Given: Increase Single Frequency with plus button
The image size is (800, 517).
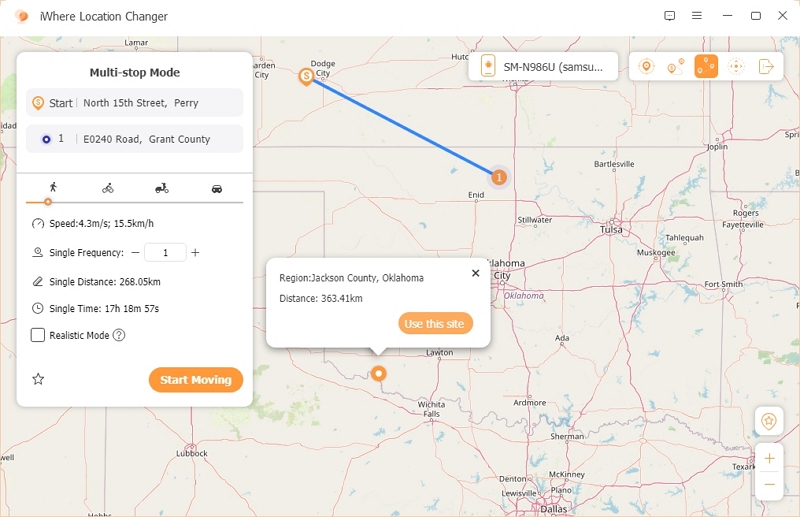Looking at the screenshot, I should 195,253.
